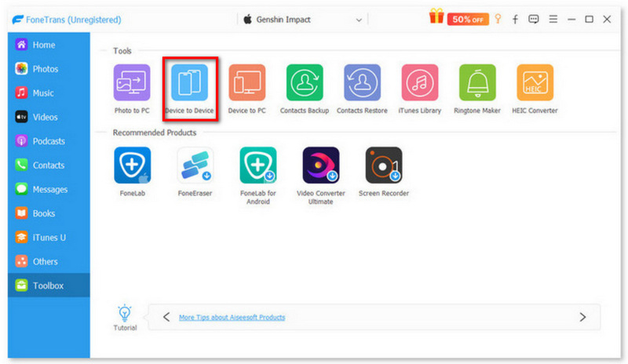Open the iTunes Library tool
Screen dimensions: 628x364
[420, 83]
